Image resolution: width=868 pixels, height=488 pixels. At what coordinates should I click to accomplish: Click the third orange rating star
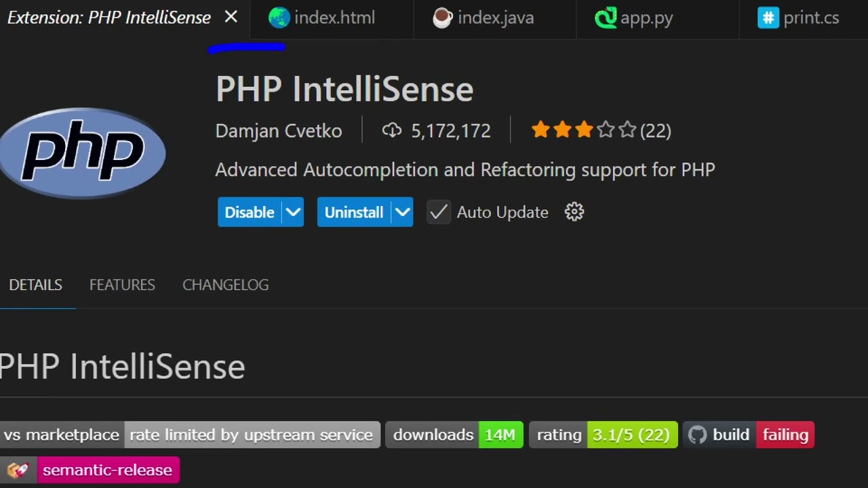point(584,129)
